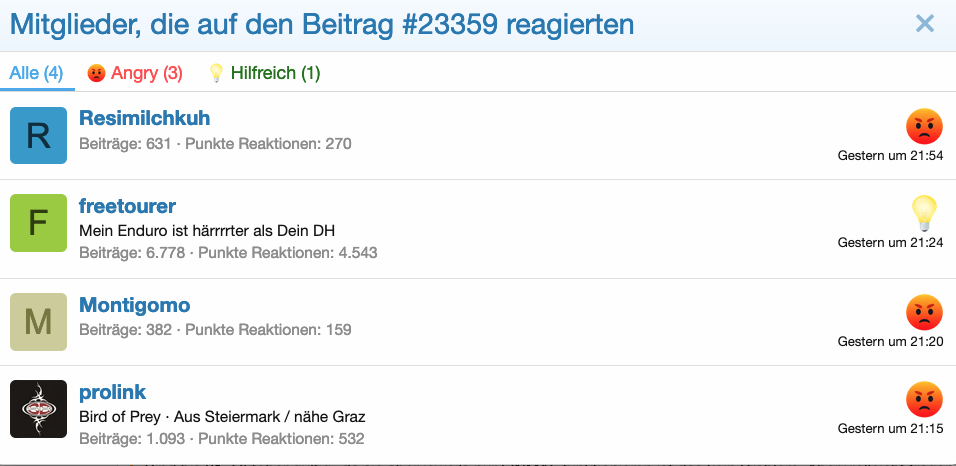Image resolution: width=956 pixels, height=466 pixels.
Task: Open the Resimilchkuh profile link
Action: pyautogui.click(x=144, y=119)
